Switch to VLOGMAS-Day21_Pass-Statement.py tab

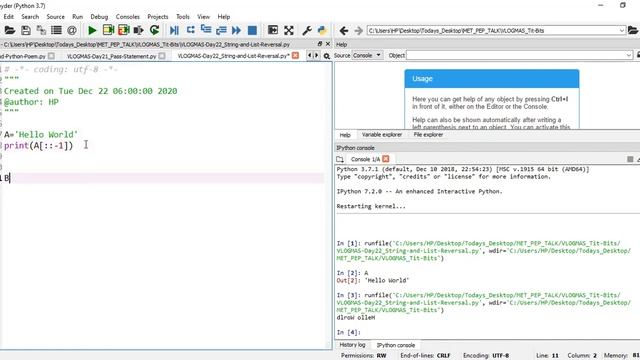(x=111, y=56)
